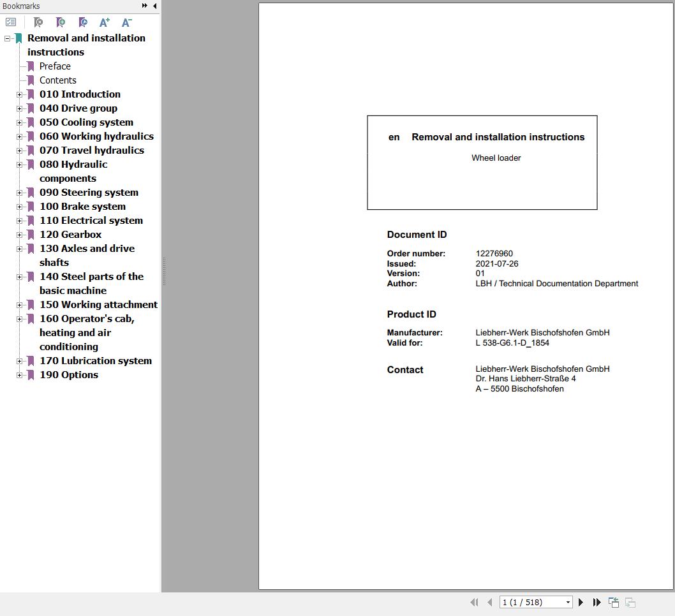Click the double-arrow expand panel button
This screenshot has height=616, width=675.
(145, 6)
